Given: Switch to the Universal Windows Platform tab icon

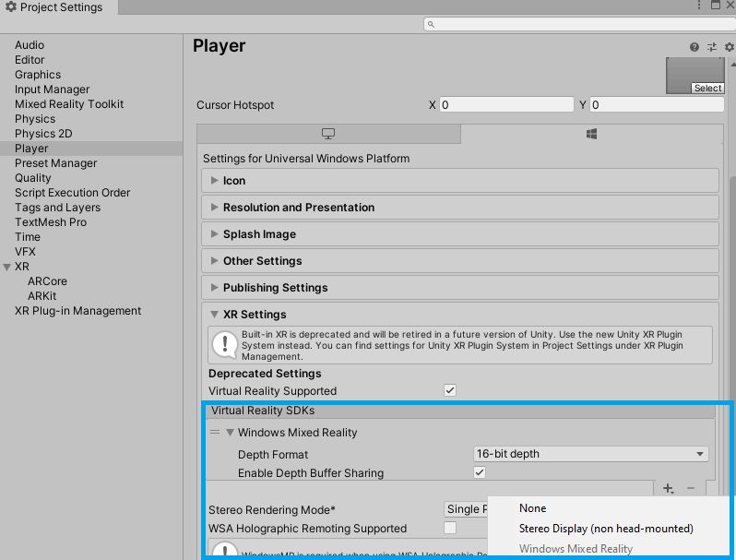Looking at the screenshot, I should [591, 135].
